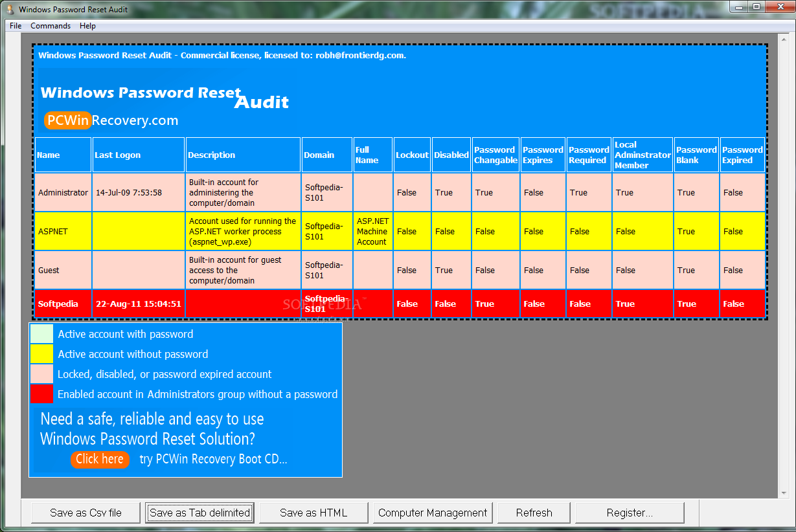
Task: Click last logon '22-Aug-11 15:04:51' cell
Action: pyautogui.click(x=139, y=304)
